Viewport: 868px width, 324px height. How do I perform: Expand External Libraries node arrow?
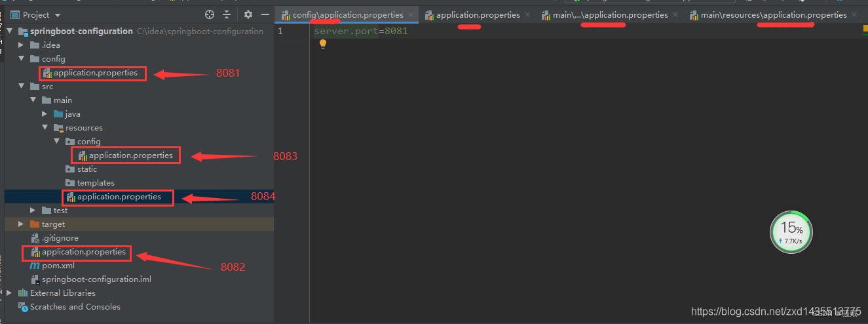pos(10,293)
